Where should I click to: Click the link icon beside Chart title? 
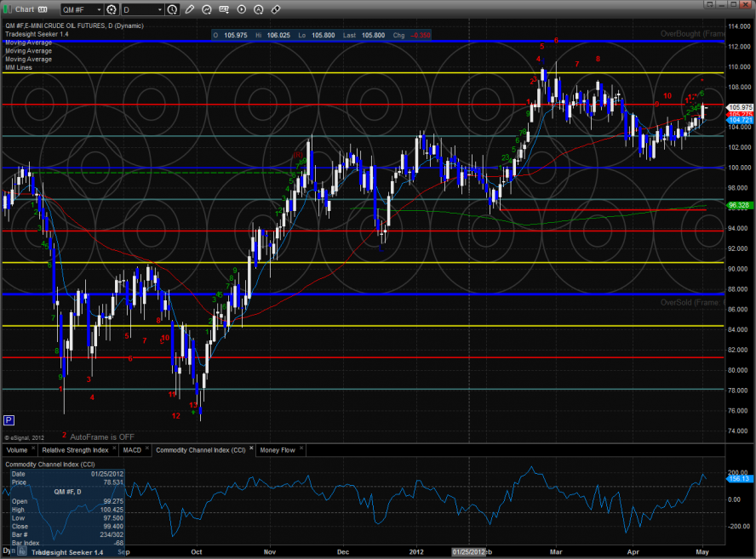tap(44, 9)
